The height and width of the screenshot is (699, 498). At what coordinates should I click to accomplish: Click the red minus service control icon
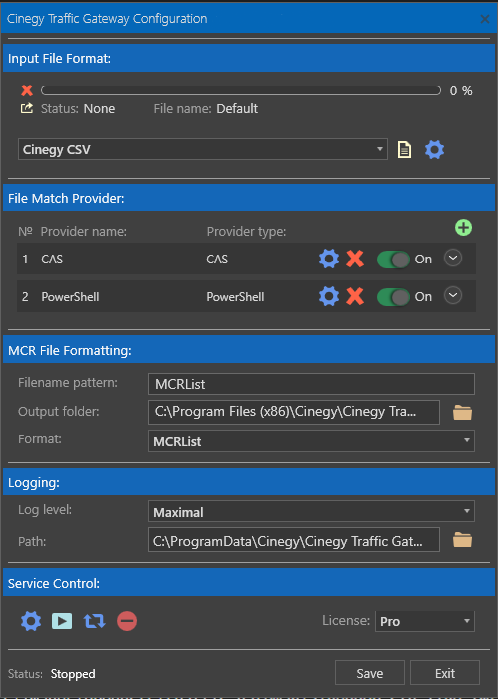click(x=127, y=621)
